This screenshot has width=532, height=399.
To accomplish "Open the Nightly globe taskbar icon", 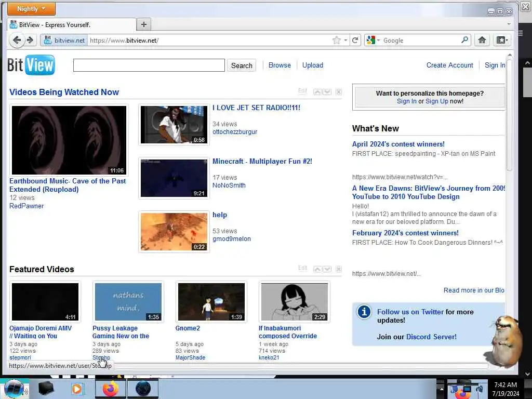I will click(x=143, y=389).
